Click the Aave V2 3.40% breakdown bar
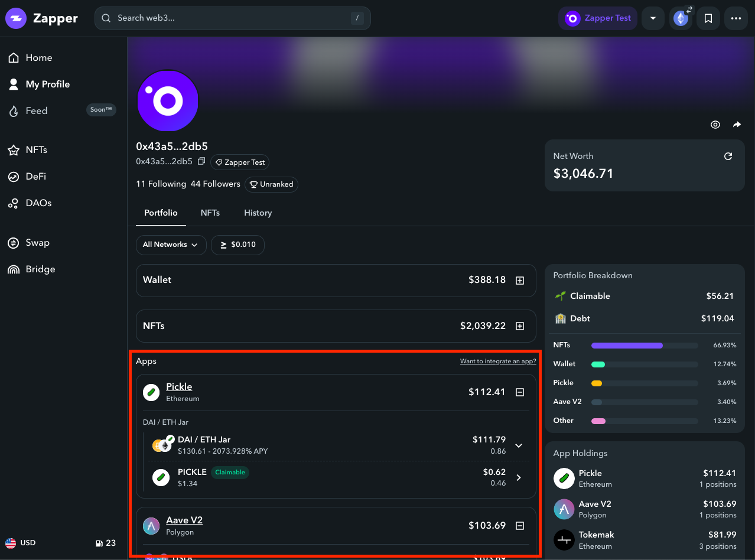755x560 pixels. 645,402
